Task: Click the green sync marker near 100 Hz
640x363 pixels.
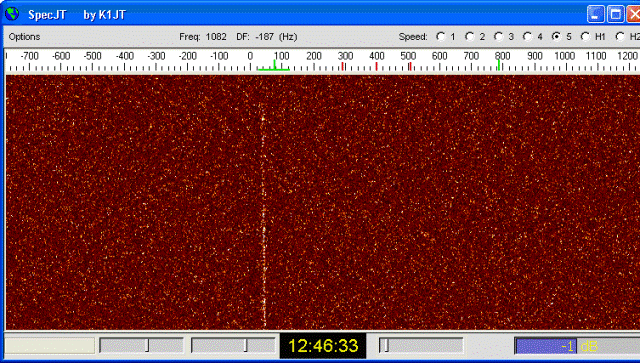Action: [x=273, y=66]
